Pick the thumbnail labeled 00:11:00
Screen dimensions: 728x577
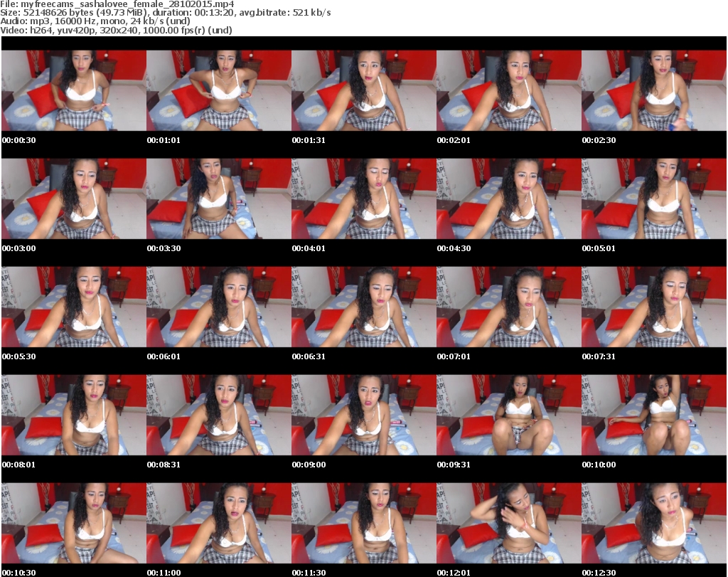[x=219, y=523]
